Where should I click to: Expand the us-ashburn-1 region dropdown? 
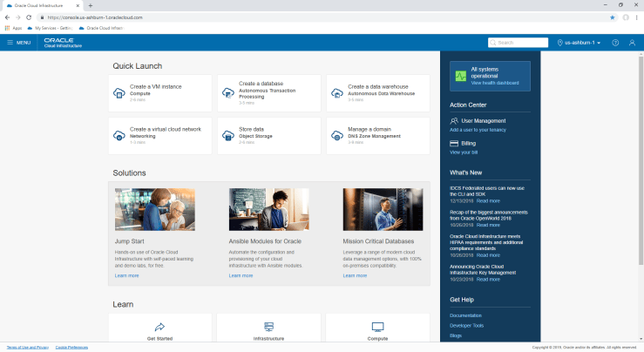579,43
